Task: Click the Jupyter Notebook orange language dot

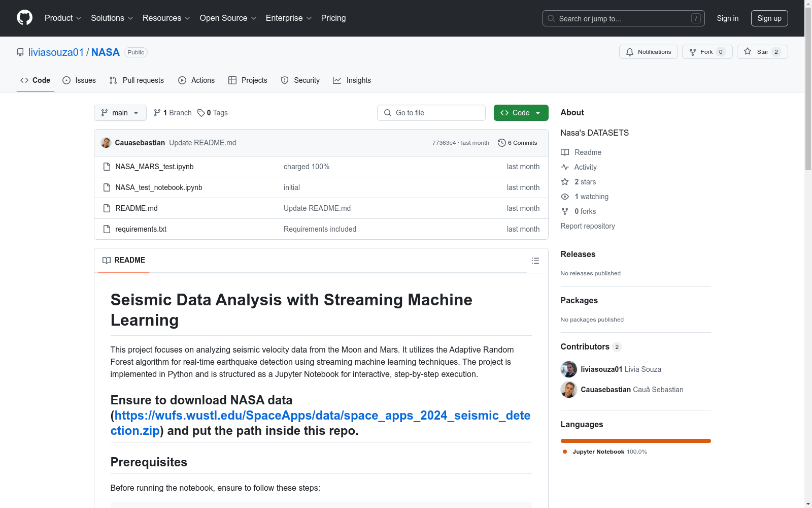Action: (x=565, y=452)
